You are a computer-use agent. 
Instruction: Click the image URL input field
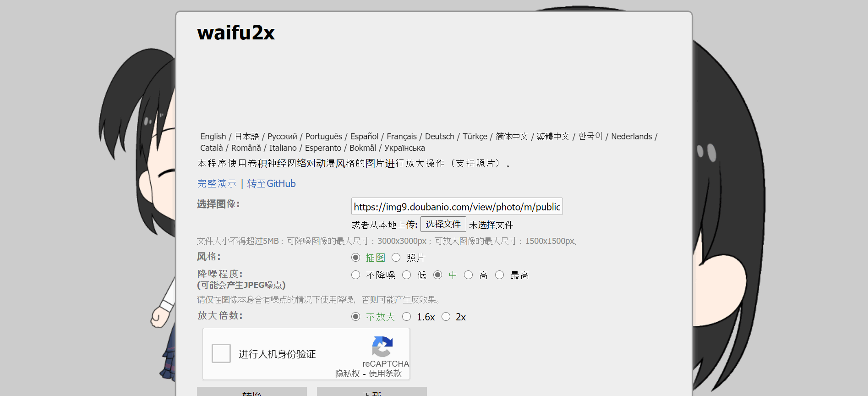click(457, 207)
